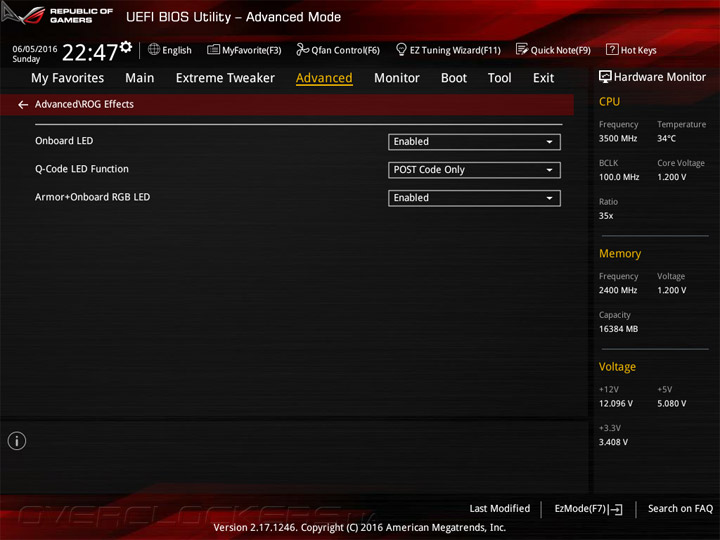
Task: Click the CPU frequency value 3500 MHz
Action: tap(618, 138)
